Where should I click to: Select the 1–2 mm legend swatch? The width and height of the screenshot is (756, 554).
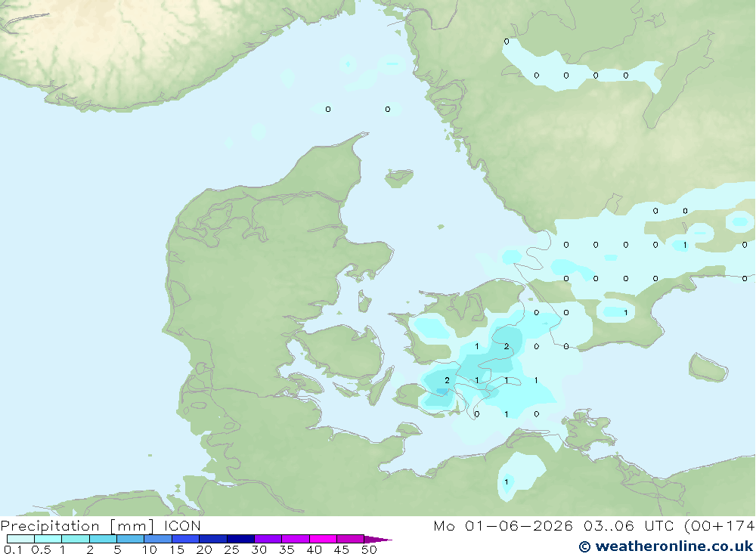[75, 539]
